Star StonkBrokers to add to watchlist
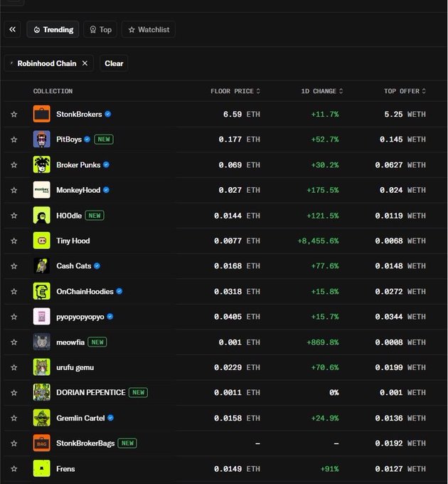The width and height of the screenshot is (448, 484). pyautogui.click(x=14, y=114)
